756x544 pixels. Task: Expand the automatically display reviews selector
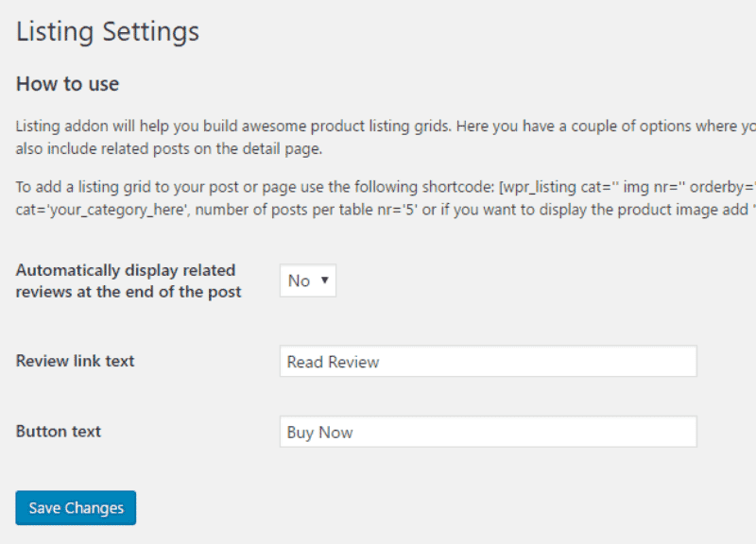point(307,280)
